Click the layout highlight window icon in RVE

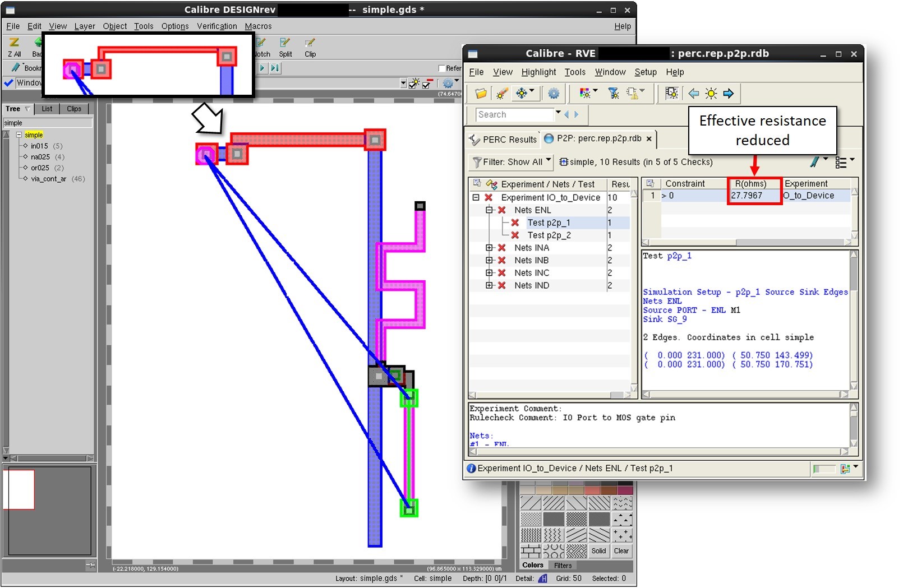click(x=671, y=94)
